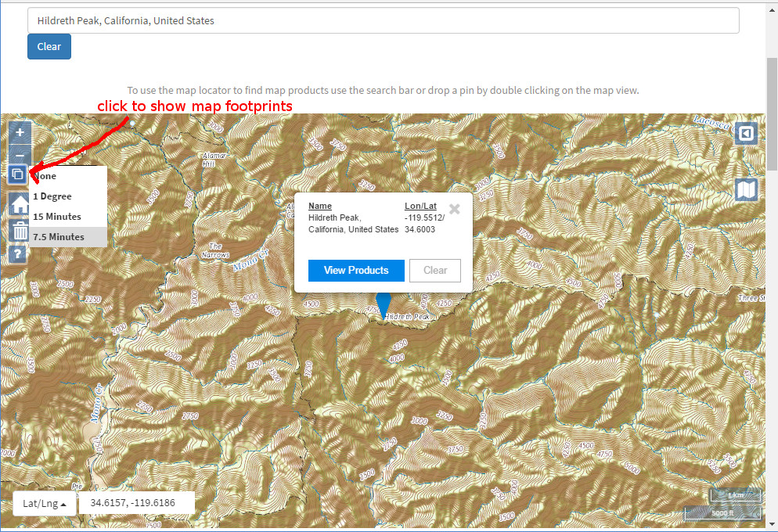Clear the Hildreth Peak pin
778x532 pixels.
click(435, 270)
